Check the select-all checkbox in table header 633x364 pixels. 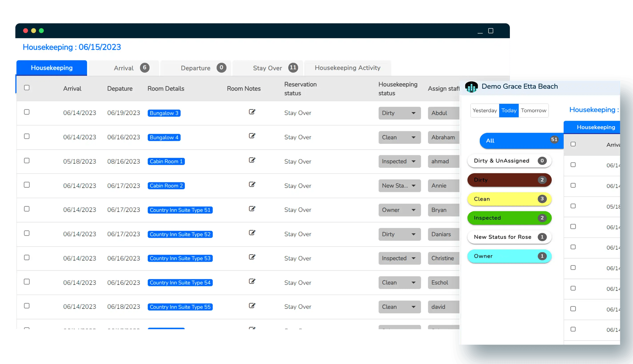[x=27, y=88]
